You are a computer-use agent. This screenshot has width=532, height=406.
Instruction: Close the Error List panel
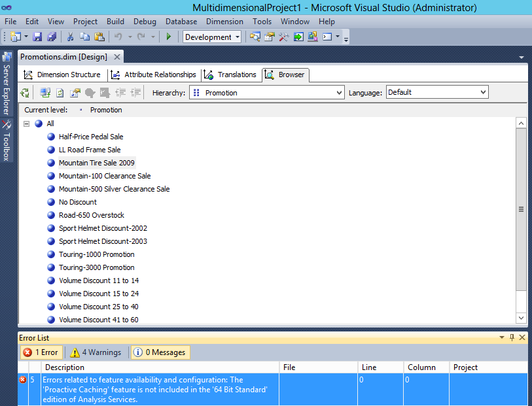522,337
